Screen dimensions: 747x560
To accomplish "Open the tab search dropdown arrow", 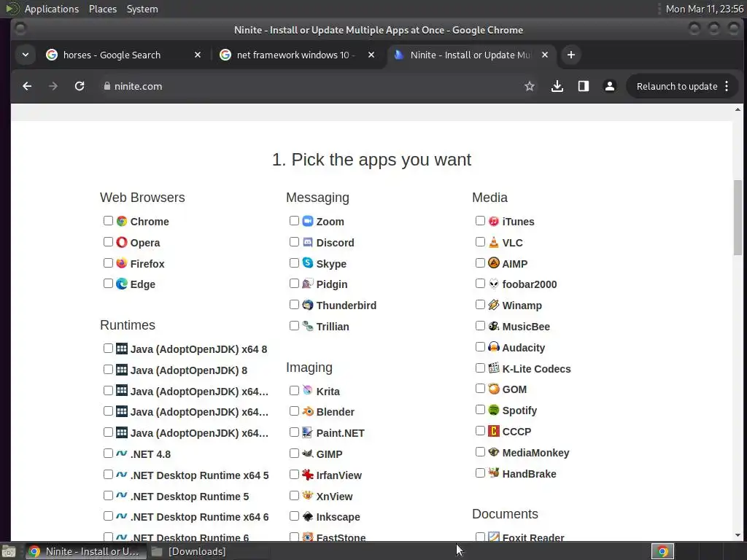I will pos(26,55).
